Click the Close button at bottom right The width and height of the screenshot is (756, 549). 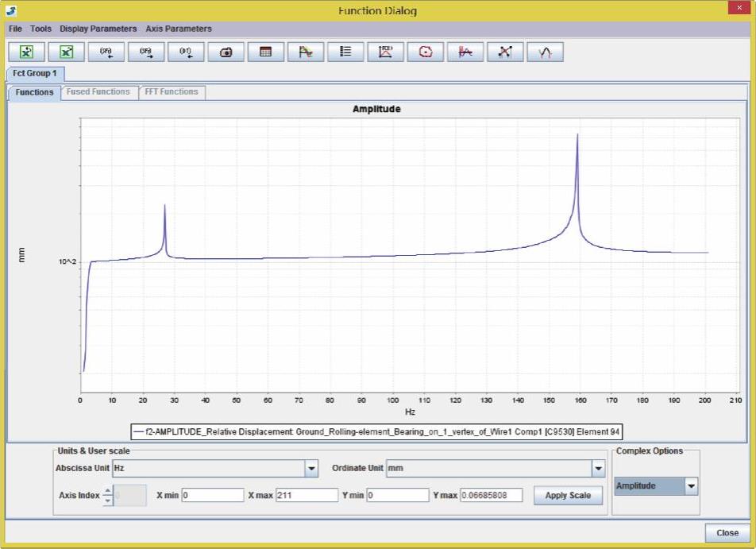(x=727, y=532)
